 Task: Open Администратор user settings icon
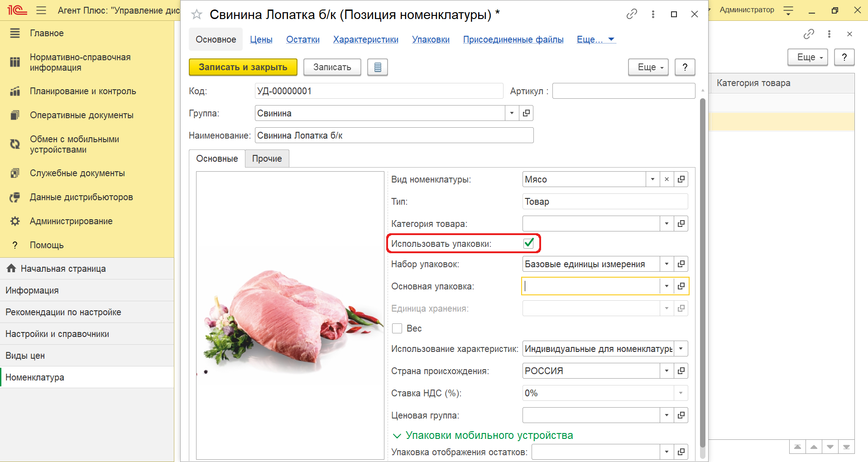coord(788,10)
